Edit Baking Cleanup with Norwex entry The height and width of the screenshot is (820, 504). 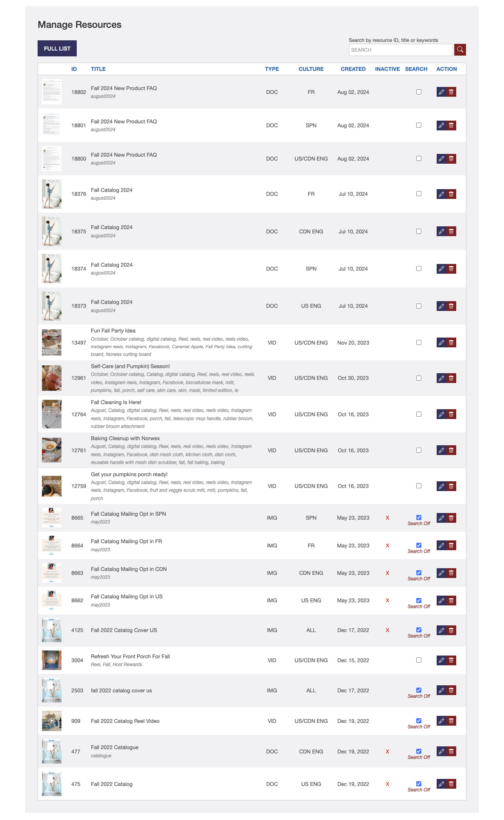click(x=441, y=450)
